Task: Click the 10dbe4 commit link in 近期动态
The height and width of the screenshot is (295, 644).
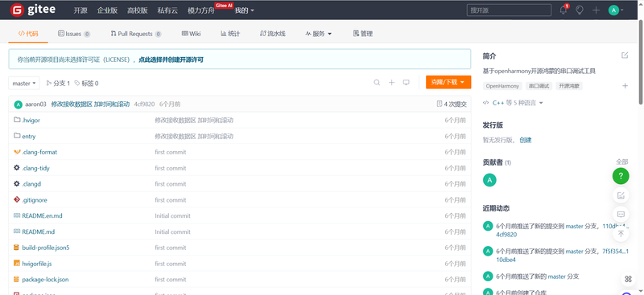Action: (x=506, y=260)
